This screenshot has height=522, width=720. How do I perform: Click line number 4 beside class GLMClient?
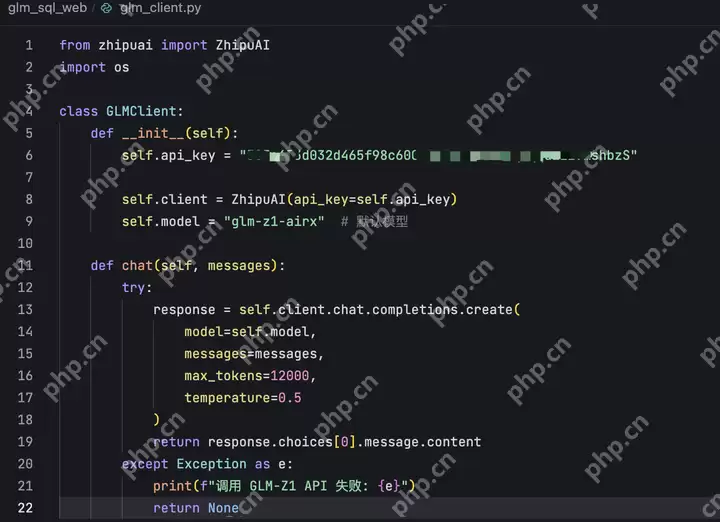click(29, 111)
